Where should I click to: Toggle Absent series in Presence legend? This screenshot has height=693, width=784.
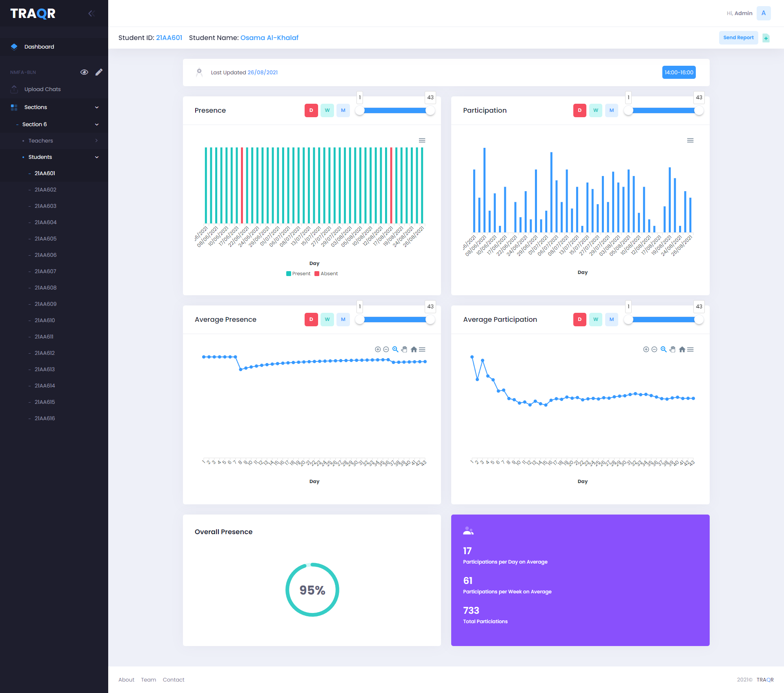[326, 274]
